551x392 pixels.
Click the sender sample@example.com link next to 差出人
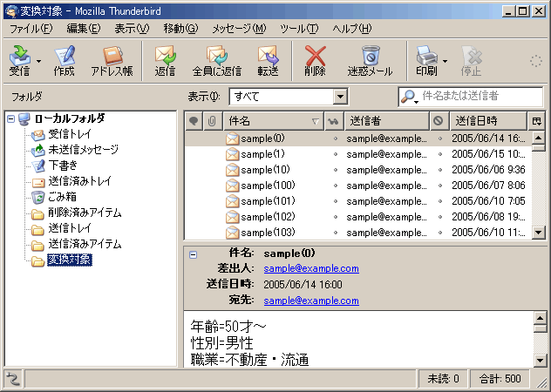[x=311, y=269]
